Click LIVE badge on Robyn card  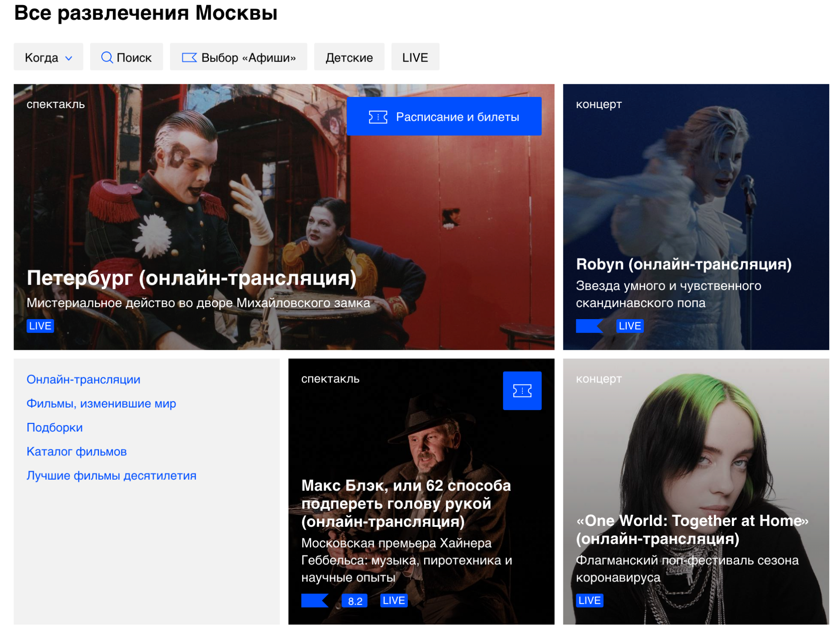pos(630,326)
